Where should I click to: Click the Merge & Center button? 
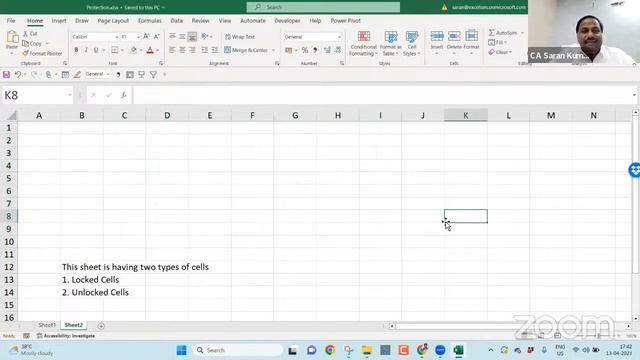coord(246,50)
